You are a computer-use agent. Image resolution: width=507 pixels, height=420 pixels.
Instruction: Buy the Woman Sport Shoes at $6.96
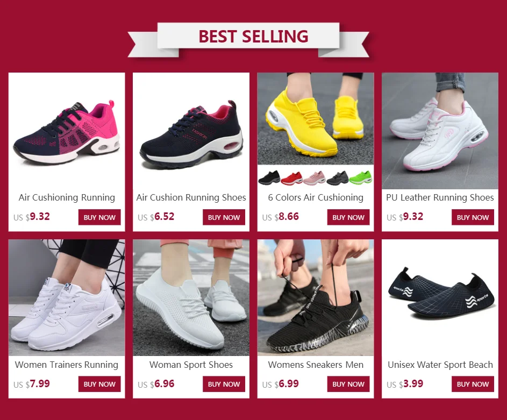(x=224, y=384)
